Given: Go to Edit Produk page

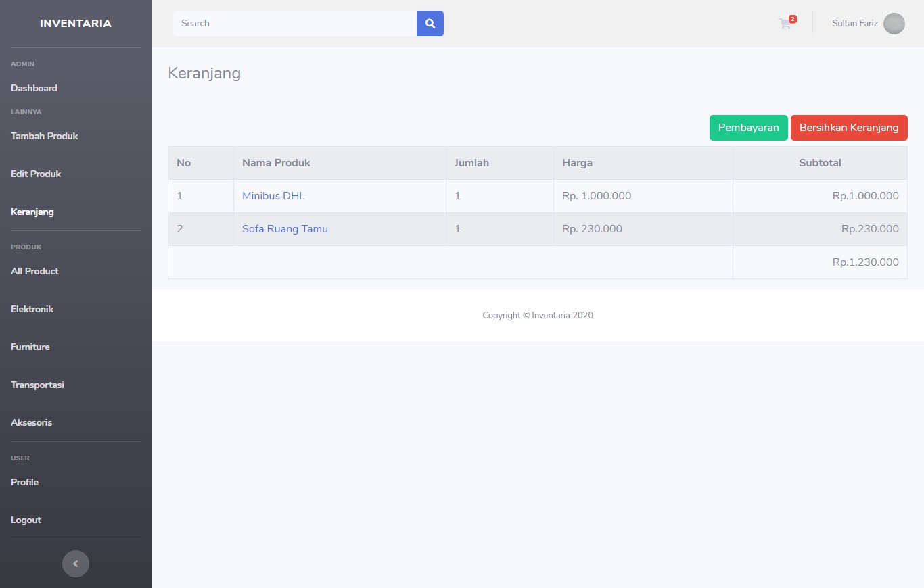Looking at the screenshot, I should click(x=36, y=174).
